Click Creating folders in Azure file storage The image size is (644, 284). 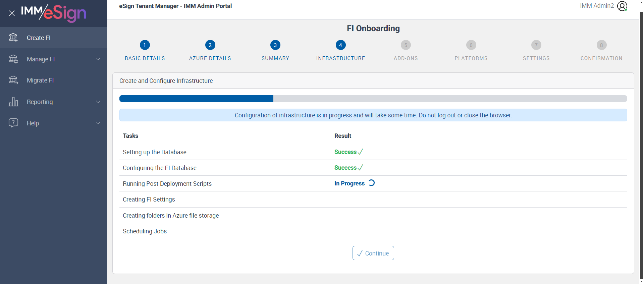pos(171,216)
